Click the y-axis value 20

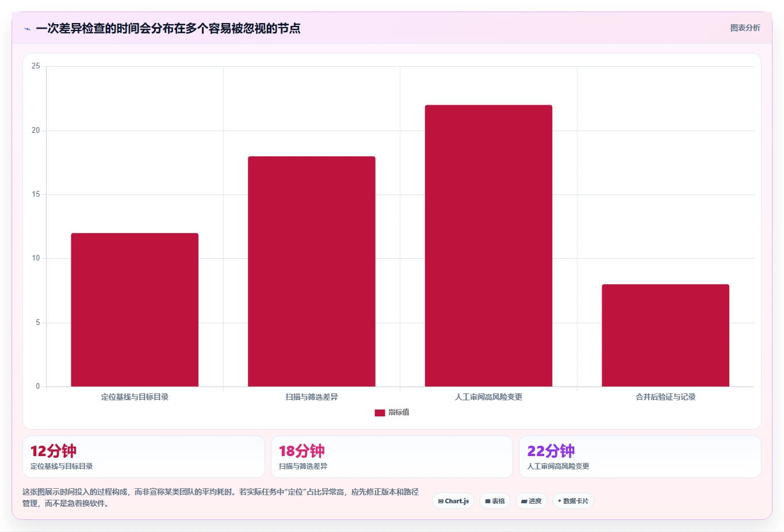pyautogui.click(x=36, y=131)
